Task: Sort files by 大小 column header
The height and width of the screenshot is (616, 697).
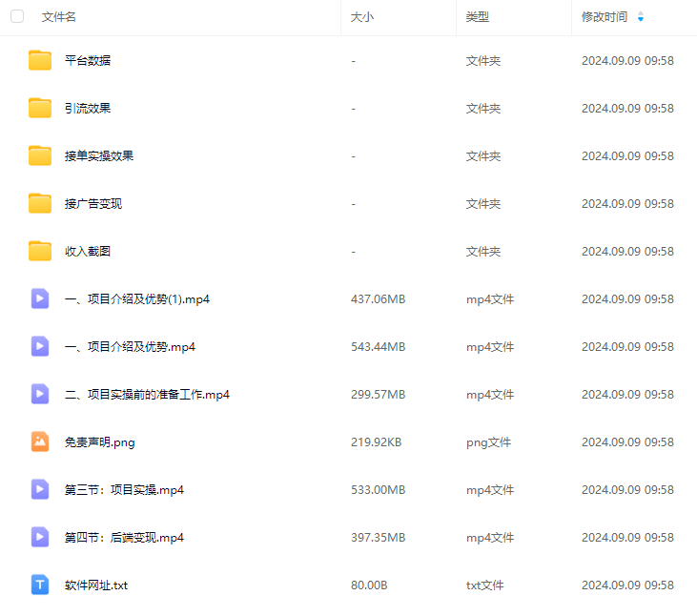Action: [362, 17]
